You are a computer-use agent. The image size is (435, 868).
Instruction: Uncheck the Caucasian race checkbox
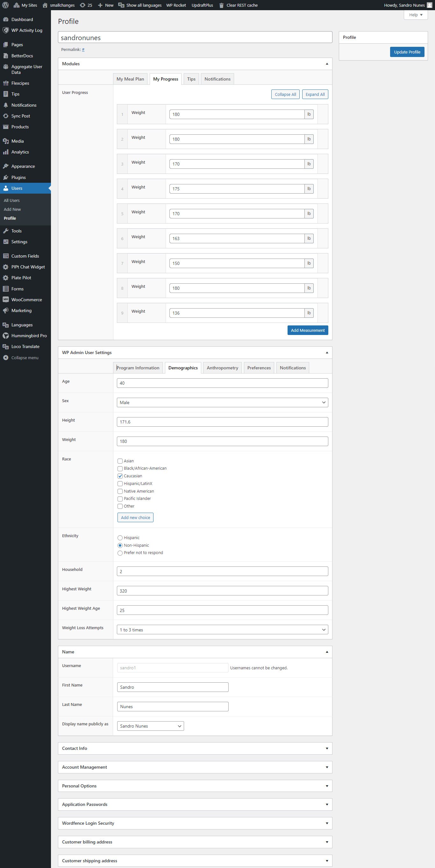click(120, 476)
